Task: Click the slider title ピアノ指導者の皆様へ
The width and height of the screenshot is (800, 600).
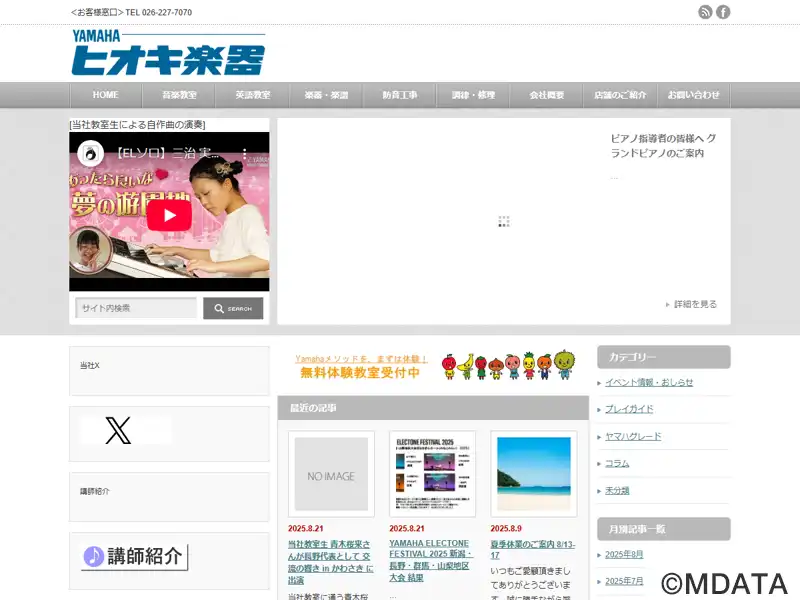Action: [x=663, y=145]
